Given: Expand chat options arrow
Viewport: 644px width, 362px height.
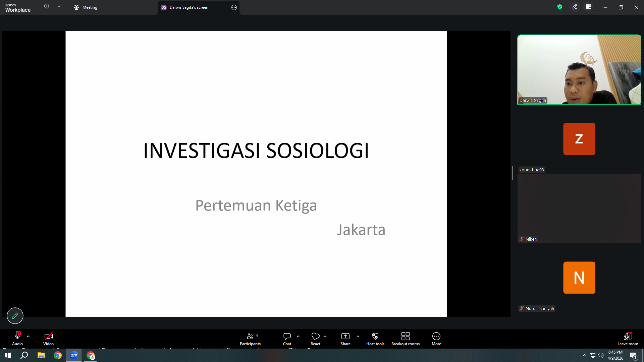Looking at the screenshot, I should point(298,336).
